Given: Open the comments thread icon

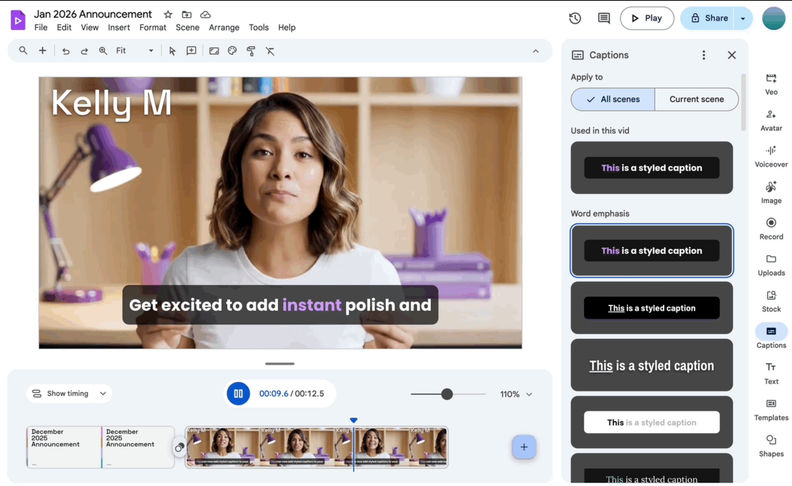Looking at the screenshot, I should point(604,18).
